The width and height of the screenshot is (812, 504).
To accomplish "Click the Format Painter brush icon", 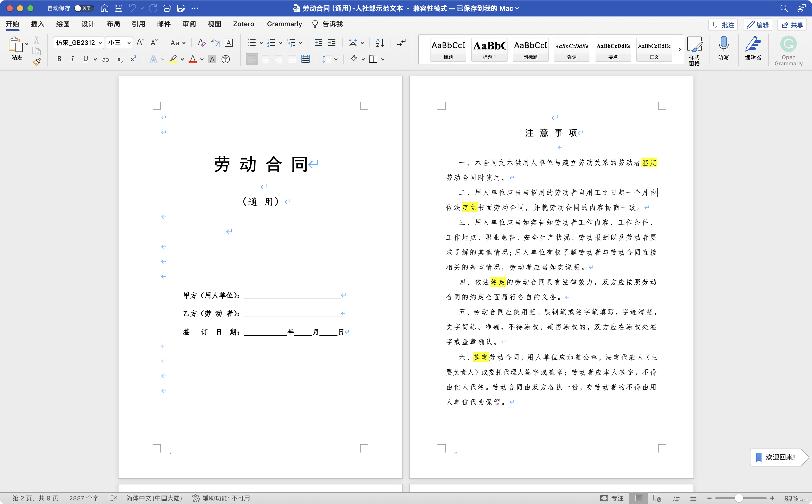I will pyautogui.click(x=37, y=62).
